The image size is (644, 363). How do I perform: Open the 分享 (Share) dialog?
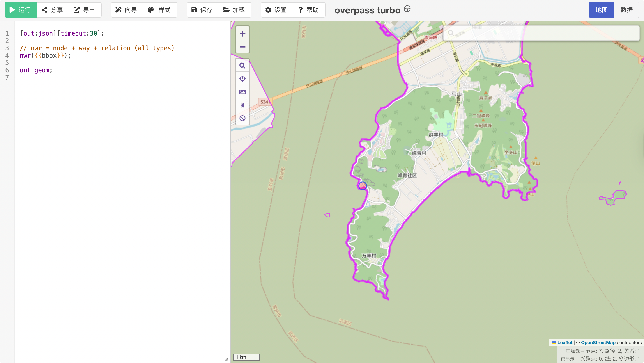point(53,10)
